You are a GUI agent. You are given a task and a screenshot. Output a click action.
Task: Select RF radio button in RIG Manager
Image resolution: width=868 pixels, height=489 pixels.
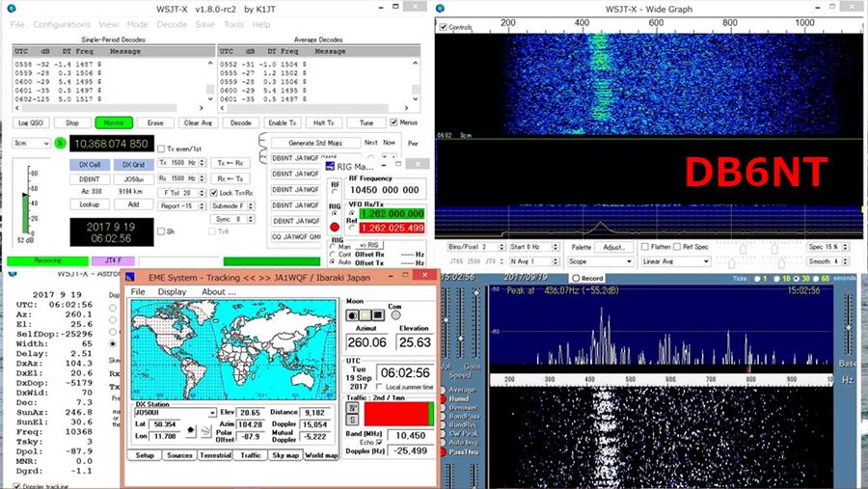pyautogui.click(x=335, y=192)
